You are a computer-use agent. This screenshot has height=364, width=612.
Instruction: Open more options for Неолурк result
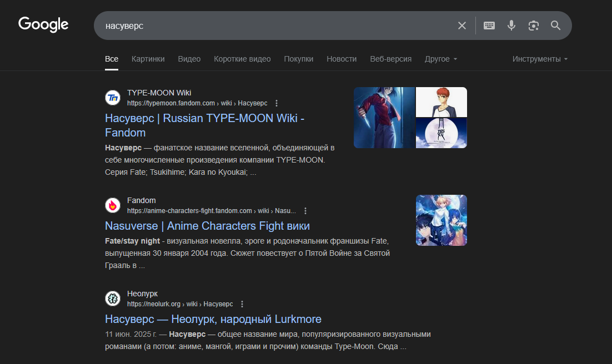point(242,304)
